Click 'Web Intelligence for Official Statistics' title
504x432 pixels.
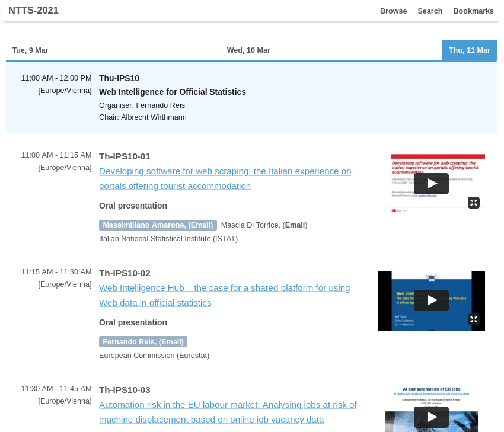click(173, 92)
